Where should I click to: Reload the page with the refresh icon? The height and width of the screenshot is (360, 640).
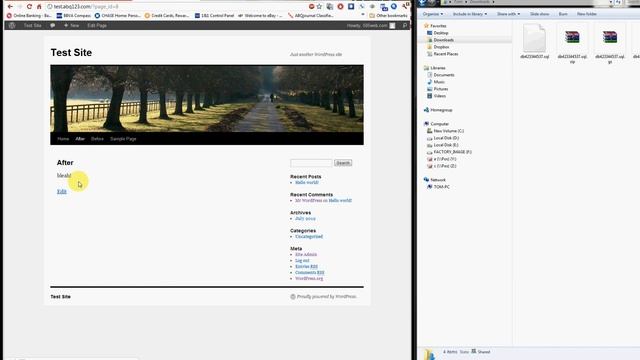click(29, 7)
